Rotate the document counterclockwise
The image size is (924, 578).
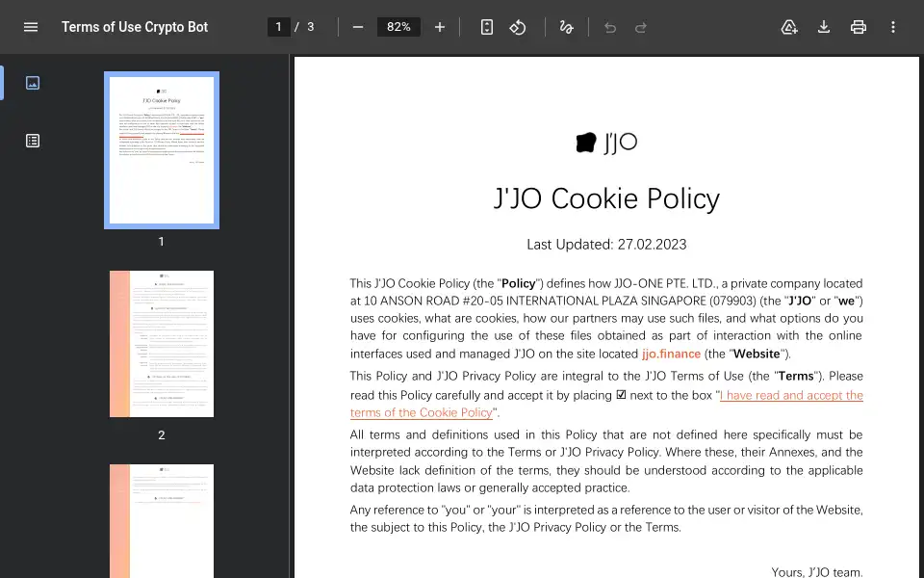click(x=518, y=27)
